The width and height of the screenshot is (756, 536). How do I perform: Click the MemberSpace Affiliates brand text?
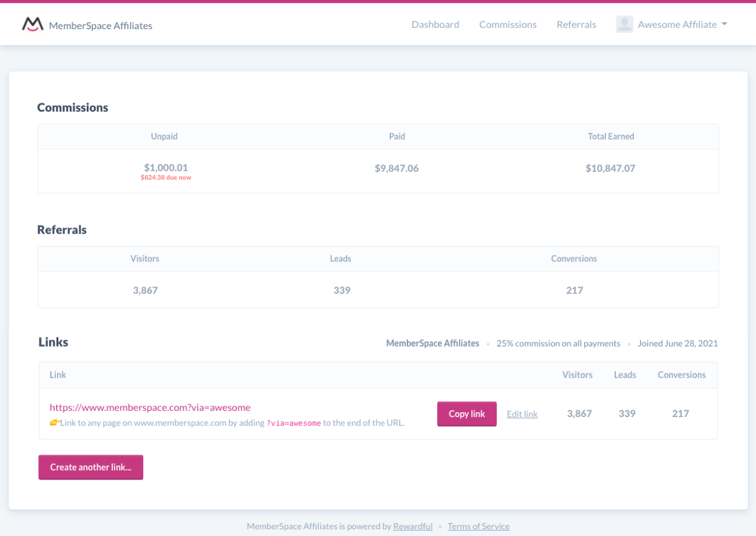click(100, 25)
